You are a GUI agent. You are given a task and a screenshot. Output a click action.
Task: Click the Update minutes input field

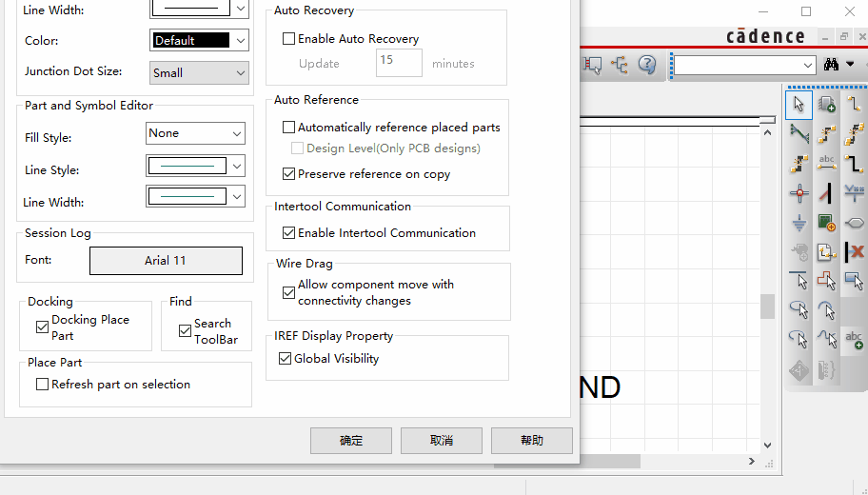coord(399,63)
